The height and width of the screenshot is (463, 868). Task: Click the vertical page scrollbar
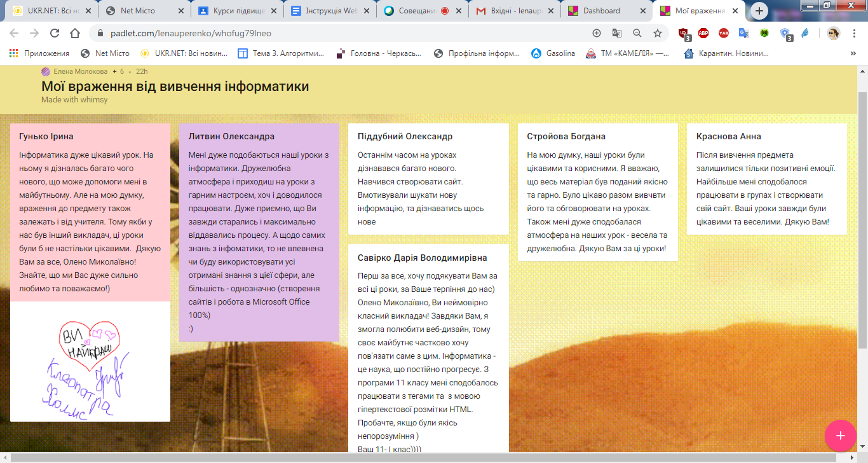862,219
